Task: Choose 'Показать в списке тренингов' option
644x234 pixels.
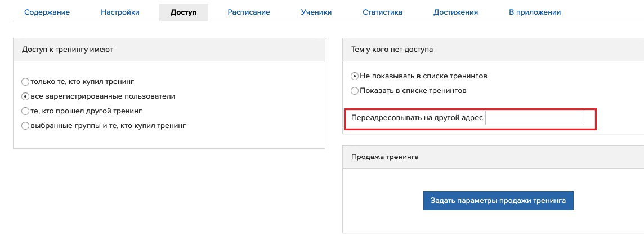Action: point(355,91)
